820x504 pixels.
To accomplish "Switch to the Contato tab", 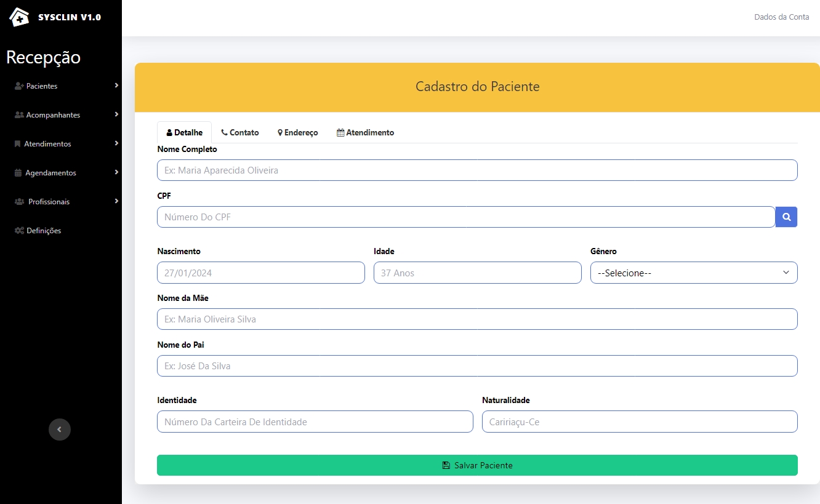I will click(x=240, y=132).
